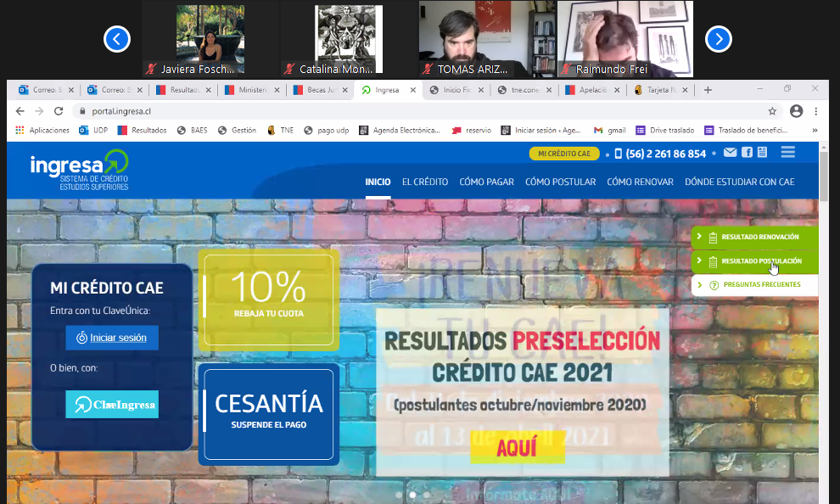Click the email envelope icon in header

click(730, 153)
